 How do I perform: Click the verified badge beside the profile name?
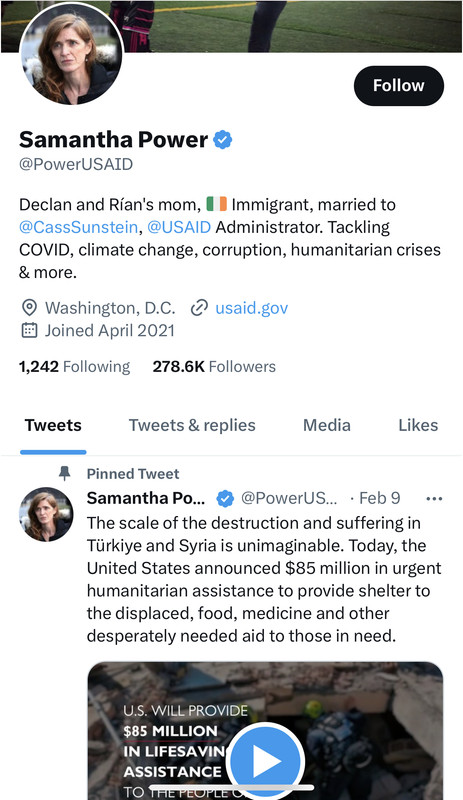point(223,139)
